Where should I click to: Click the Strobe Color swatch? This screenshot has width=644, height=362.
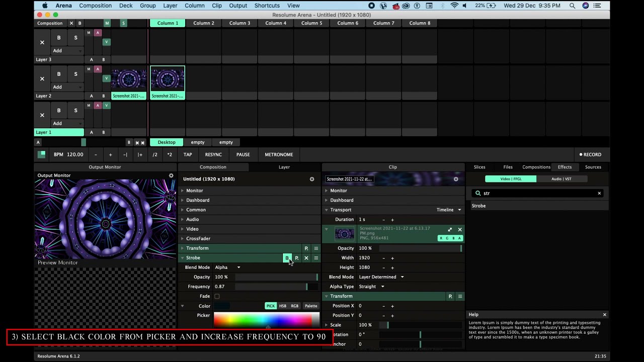pos(222,306)
